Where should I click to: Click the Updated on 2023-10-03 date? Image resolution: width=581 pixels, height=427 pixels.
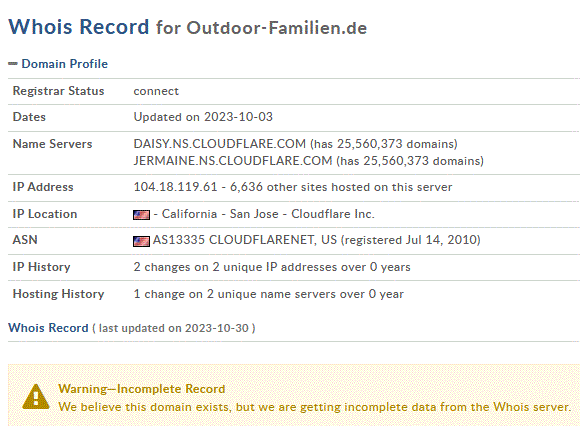[203, 117]
